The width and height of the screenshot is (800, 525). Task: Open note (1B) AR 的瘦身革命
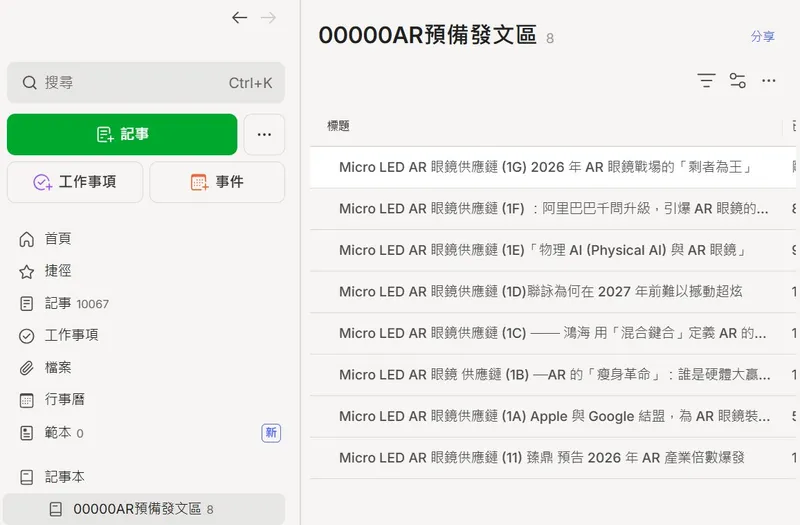click(553, 374)
